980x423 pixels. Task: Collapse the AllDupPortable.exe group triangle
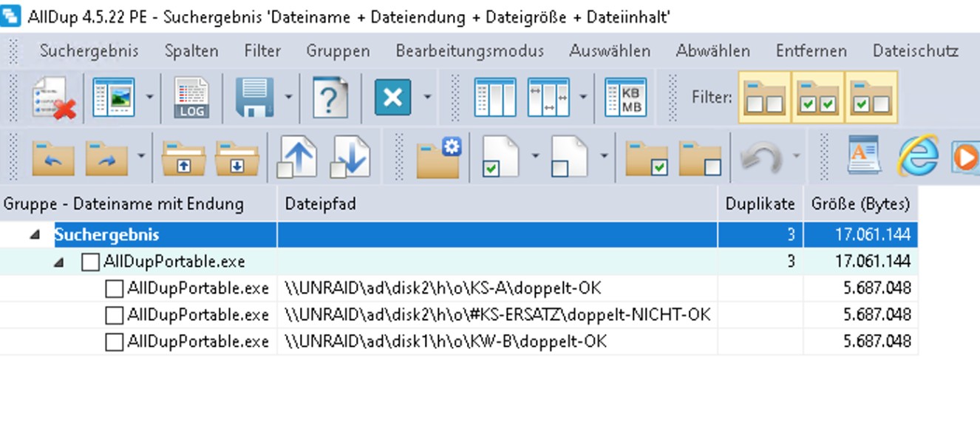(58, 262)
